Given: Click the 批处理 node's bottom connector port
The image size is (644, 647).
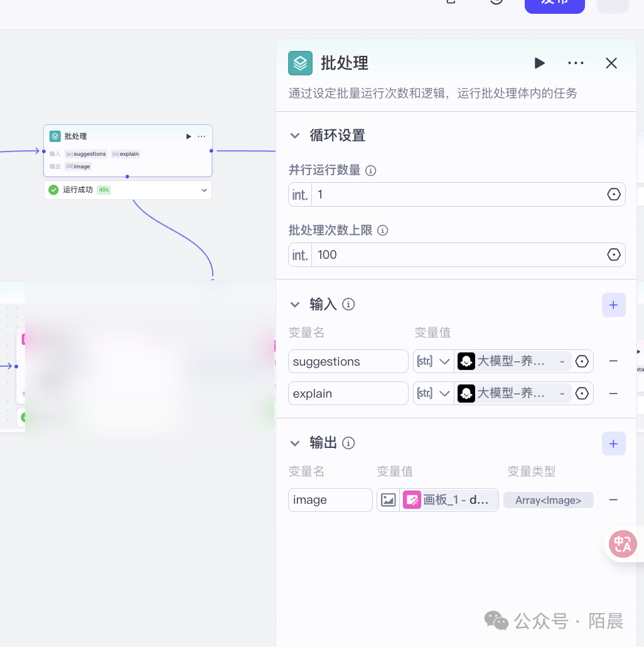Looking at the screenshot, I should [x=127, y=177].
